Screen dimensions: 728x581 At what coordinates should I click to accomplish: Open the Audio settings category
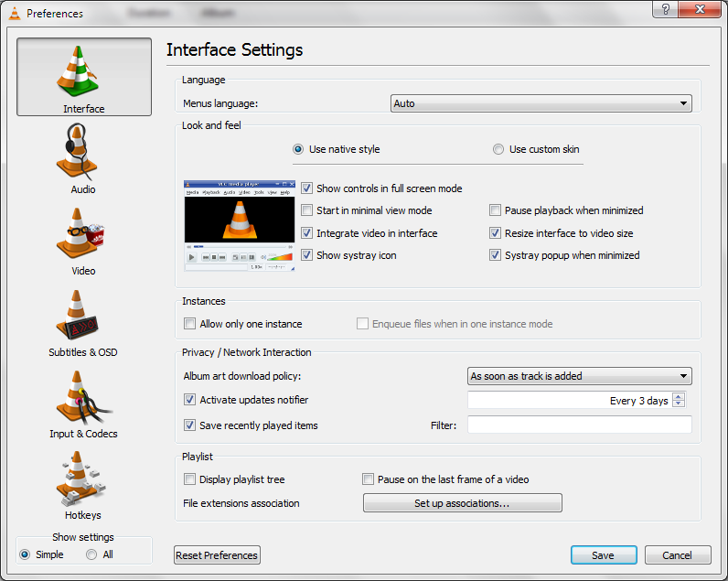coord(83,158)
